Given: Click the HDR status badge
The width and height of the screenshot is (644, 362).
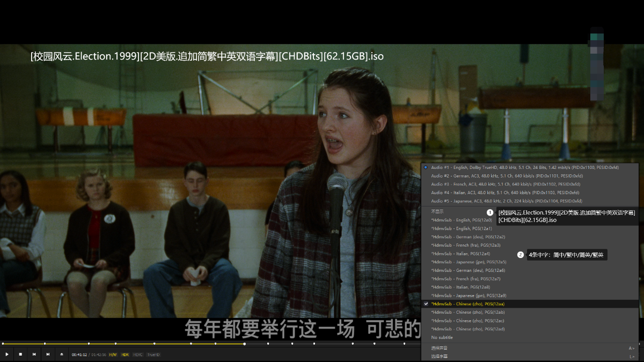Looking at the screenshot, I should click(125, 354).
